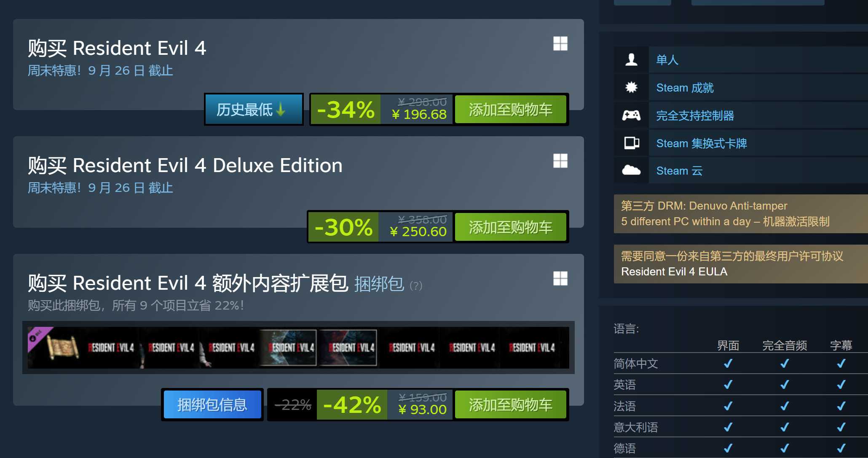The image size is (868, 458).
Task: Open the 完全支持控制器 link
Action: (x=695, y=116)
